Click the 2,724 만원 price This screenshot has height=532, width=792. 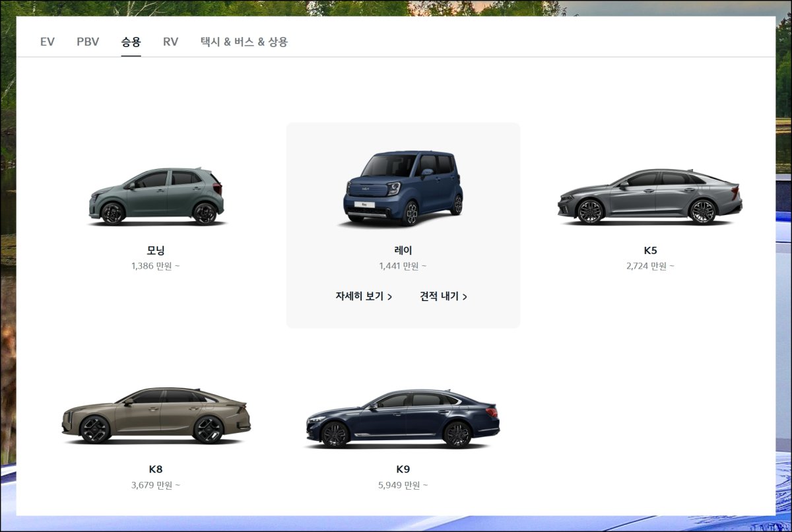click(651, 266)
